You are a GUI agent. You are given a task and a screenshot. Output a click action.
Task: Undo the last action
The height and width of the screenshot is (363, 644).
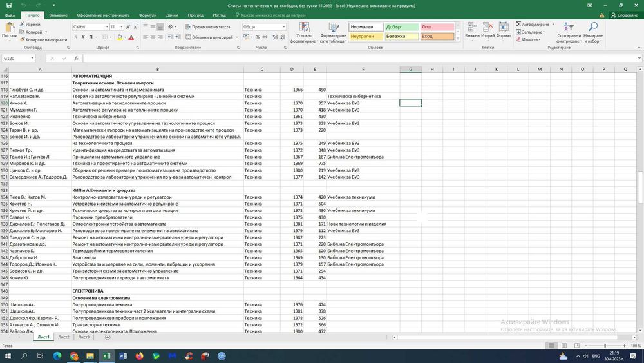point(23,5)
